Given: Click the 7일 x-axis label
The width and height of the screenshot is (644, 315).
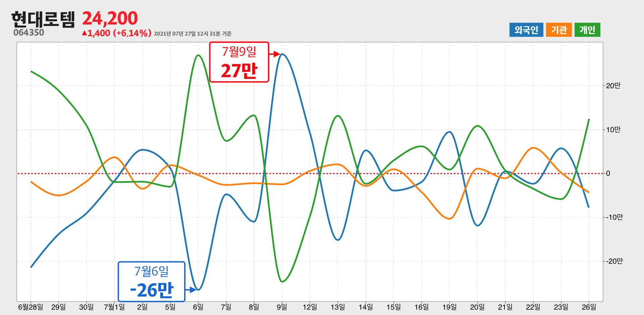Looking at the screenshot, I should 226,307.
